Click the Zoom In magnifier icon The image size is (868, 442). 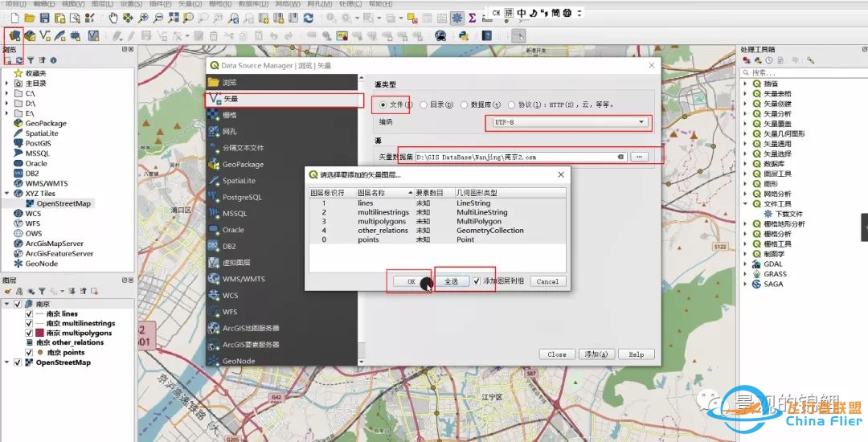click(143, 18)
